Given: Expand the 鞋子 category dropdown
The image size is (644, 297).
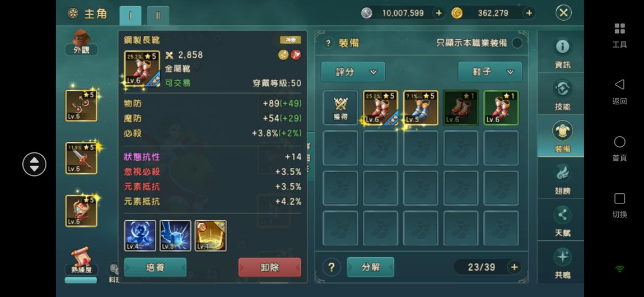Looking at the screenshot, I should (x=490, y=72).
